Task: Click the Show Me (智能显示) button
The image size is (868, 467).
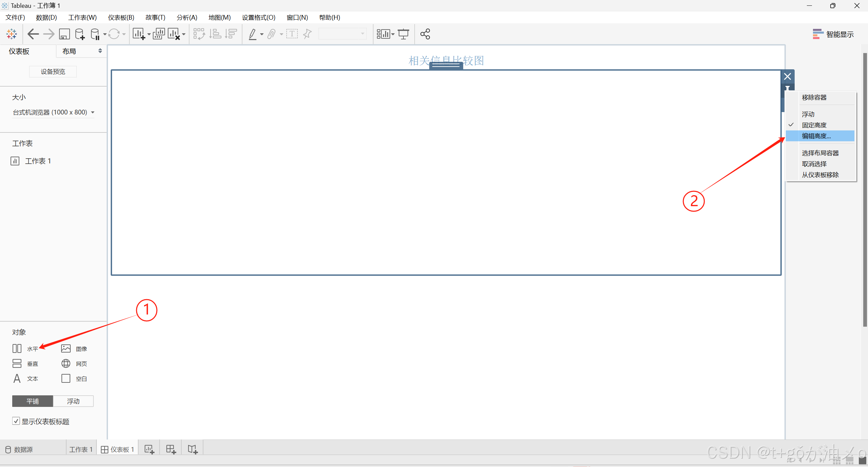Action: (x=833, y=34)
